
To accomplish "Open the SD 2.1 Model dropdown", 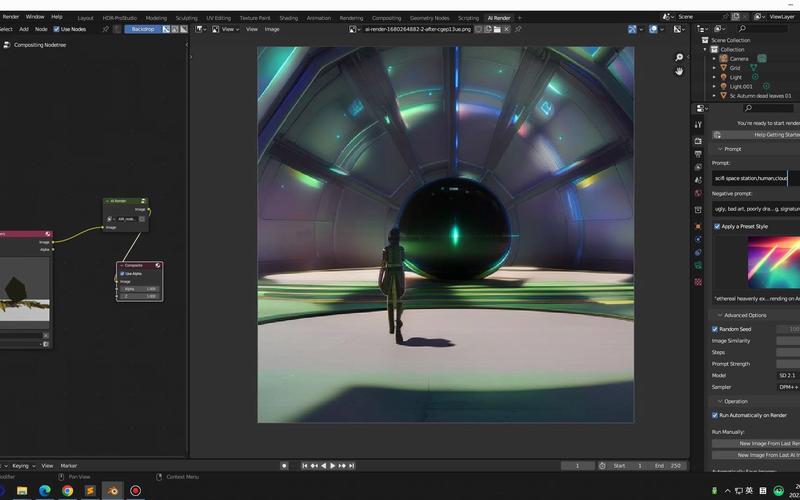I will 788,376.
